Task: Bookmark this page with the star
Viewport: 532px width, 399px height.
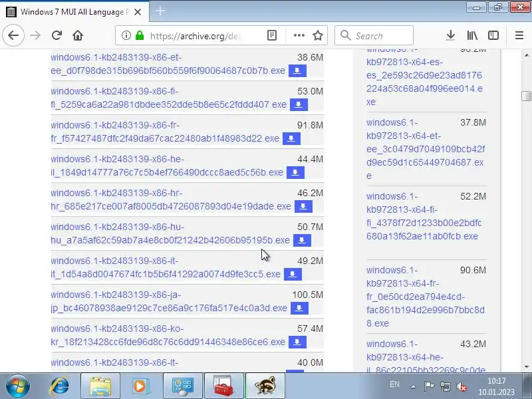Action: [x=318, y=35]
